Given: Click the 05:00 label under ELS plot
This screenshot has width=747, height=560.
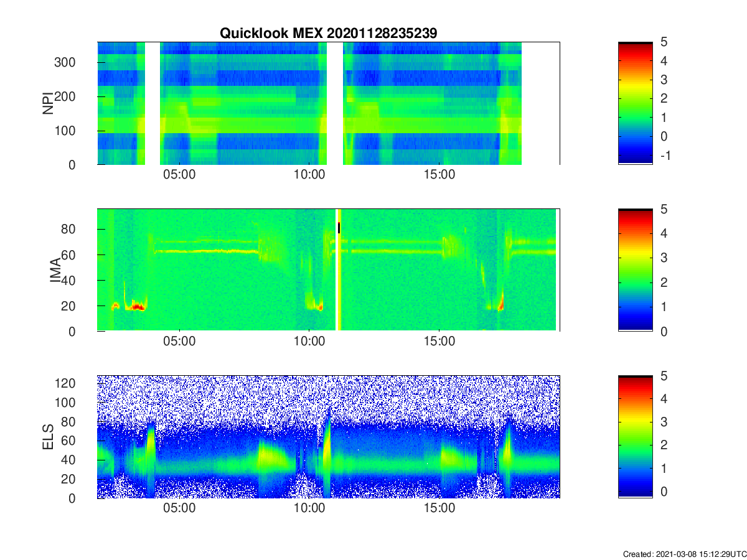Looking at the screenshot, I should (x=180, y=508).
